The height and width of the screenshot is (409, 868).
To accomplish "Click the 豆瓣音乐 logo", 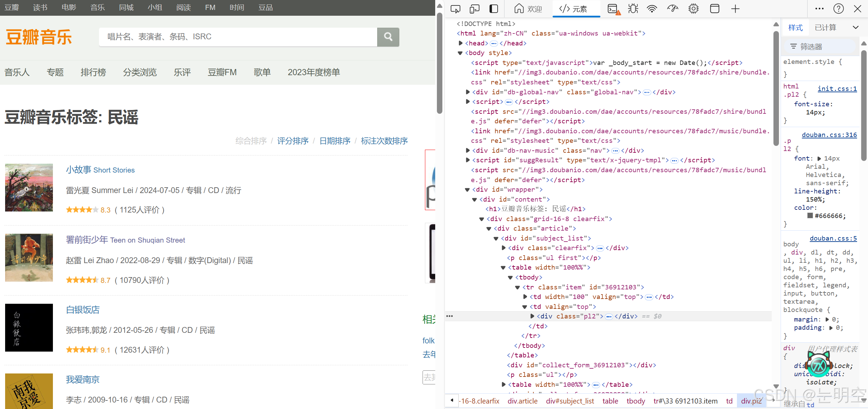I will 39,37.
